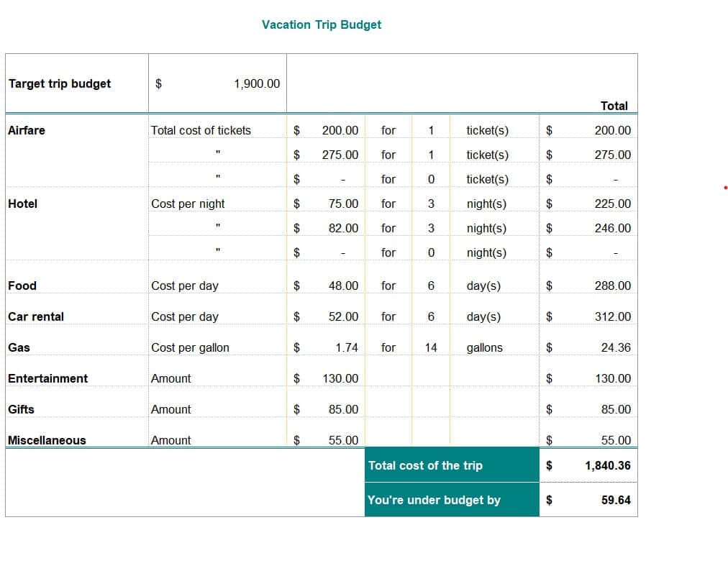Viewport: 728px width, 566px height.
Task: Select the hotel 82.00 cost per night cell
Action: (x=342, y=228)
